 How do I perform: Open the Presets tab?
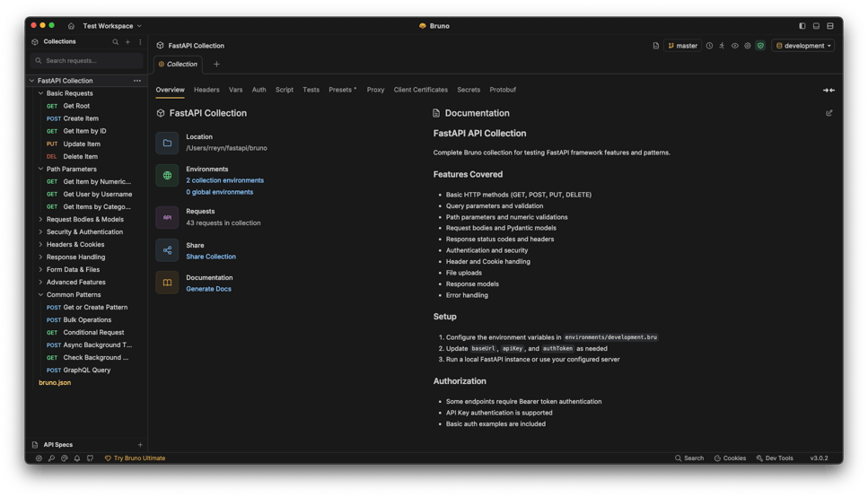[342, 90]
